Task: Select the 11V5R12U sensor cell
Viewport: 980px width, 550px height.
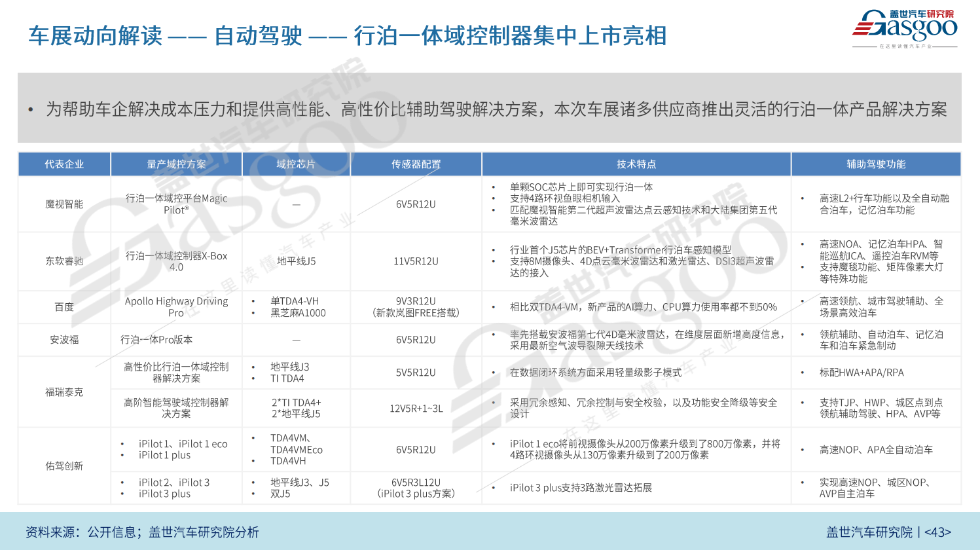Action: (416, 261)
